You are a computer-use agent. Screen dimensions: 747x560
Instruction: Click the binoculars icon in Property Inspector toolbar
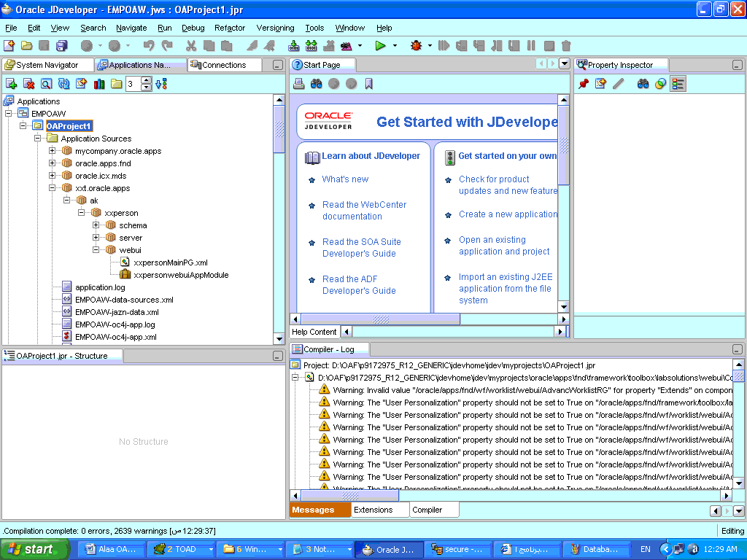[643, 85]
